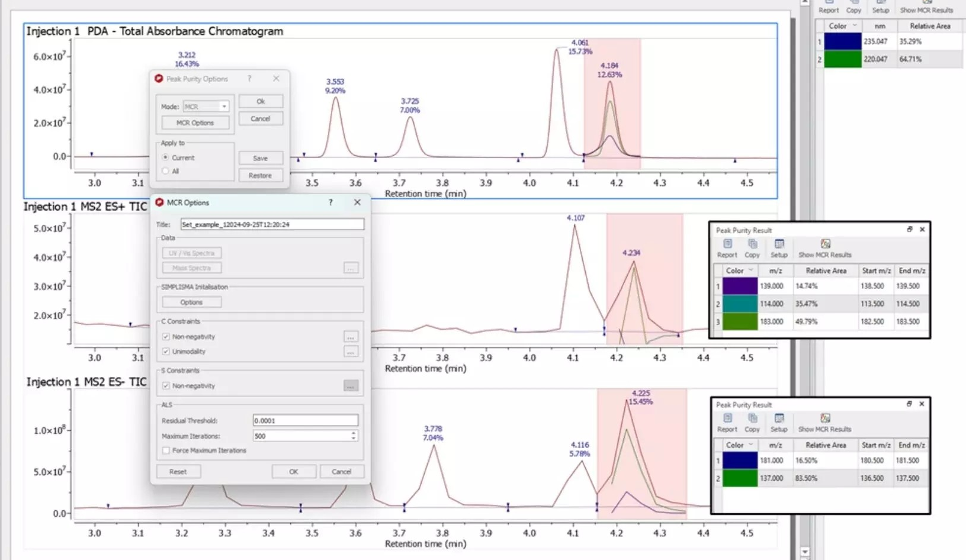Viewport: 966px width, 560px height.
Task: Toggle C Constraints Non-negativity checkbox
Action: pos(166,336)
